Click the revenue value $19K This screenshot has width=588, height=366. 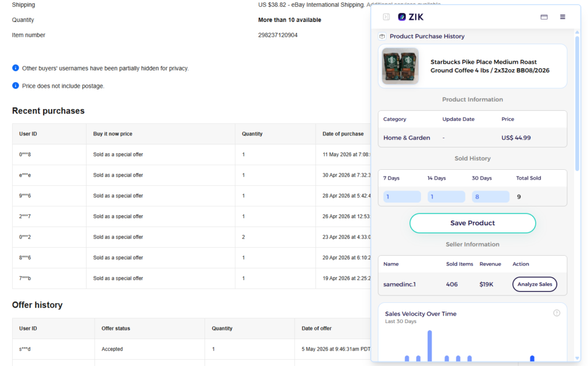486,285
